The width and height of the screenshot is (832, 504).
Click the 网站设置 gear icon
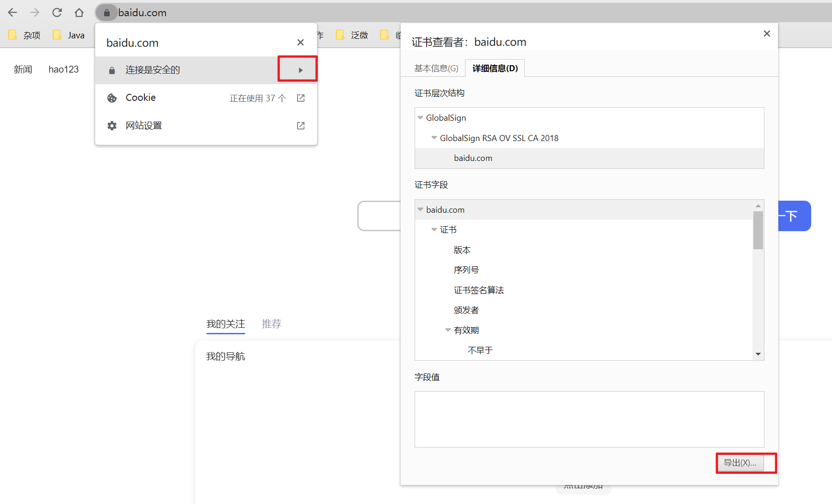[112, 126]
